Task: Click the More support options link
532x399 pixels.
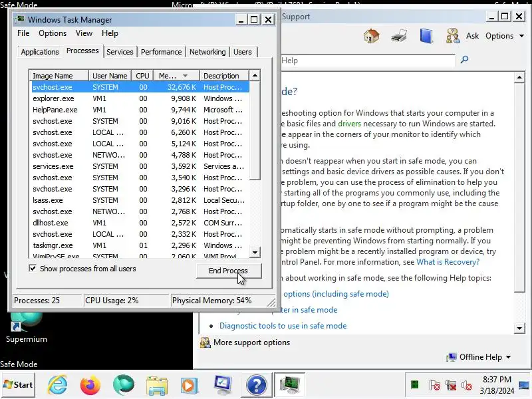Action: pyautogui.click(x=251, y=342)
